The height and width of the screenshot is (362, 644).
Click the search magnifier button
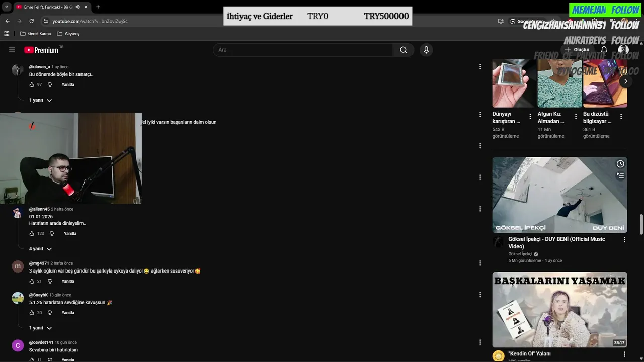click(404, 50)
